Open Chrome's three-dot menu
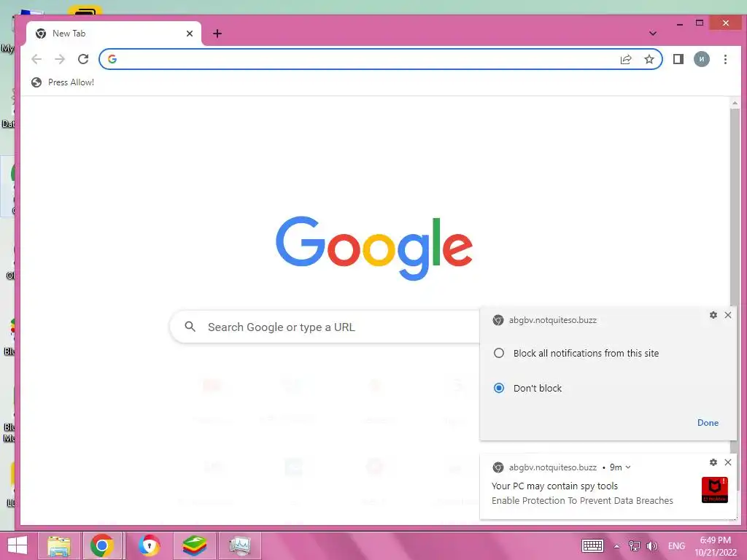Viewport: 747px width, 560px height. click(725, 59)
